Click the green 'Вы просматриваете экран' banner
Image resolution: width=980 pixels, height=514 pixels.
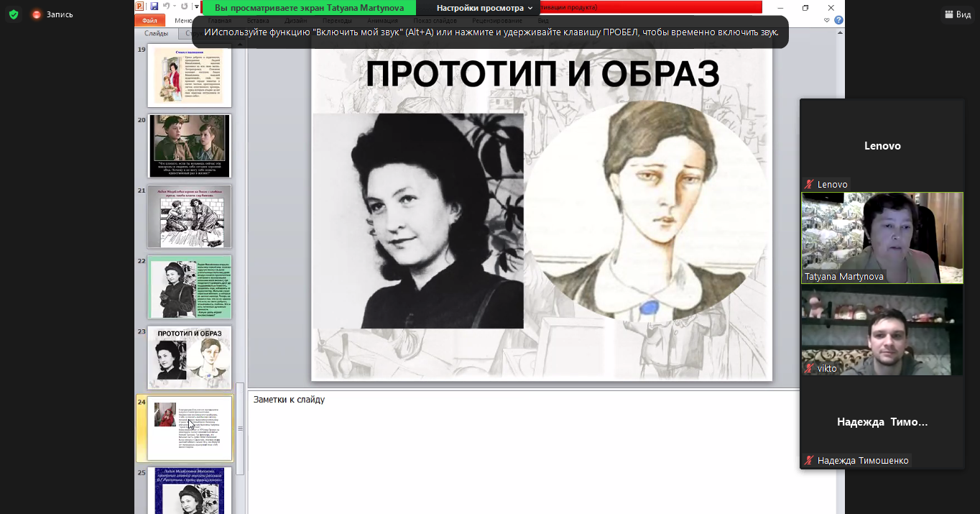click(x=309, y=8)
